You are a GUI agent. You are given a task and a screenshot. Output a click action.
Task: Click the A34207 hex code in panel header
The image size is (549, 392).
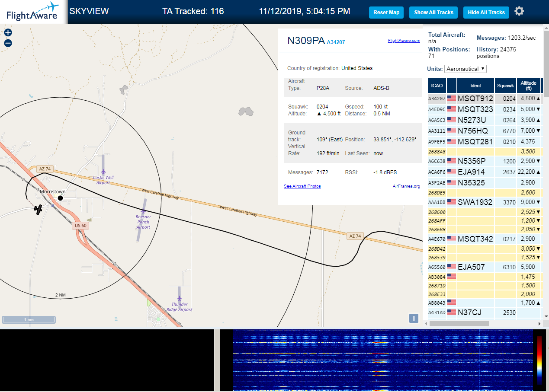(336, 42)
